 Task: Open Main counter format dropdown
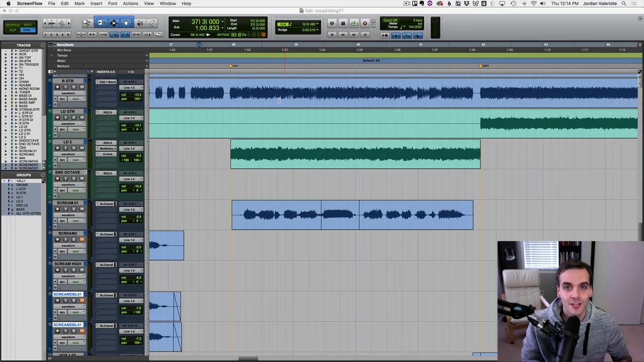(223, 22)
